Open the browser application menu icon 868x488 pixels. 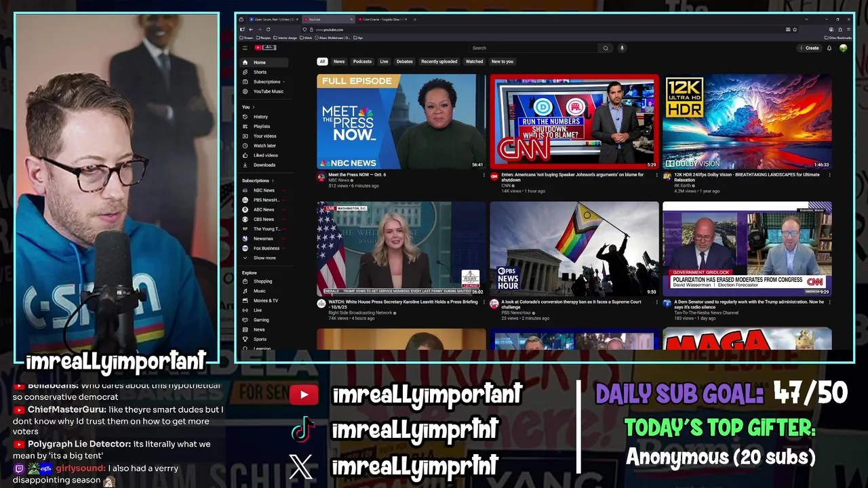(x=848, y=29)
